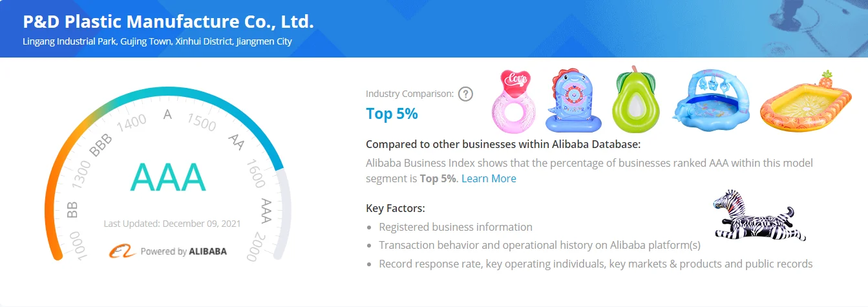This screenshot has width=868, height=307.
Task: Click the Registered business information key factor
Action: tap(456, 227)
